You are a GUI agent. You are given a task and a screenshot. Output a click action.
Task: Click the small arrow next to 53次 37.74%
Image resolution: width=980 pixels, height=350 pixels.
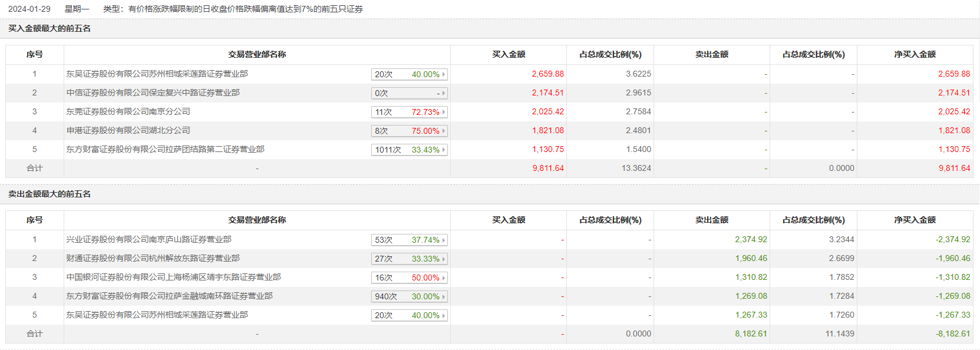444,240
